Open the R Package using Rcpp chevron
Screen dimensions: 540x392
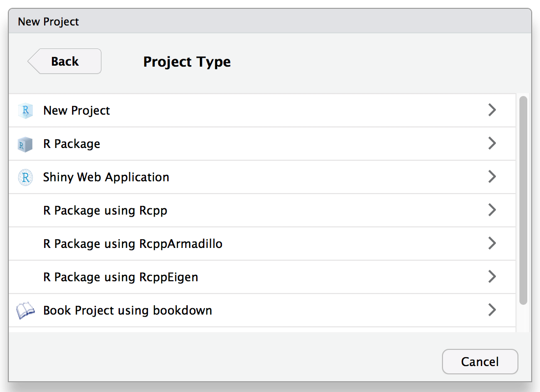pyautogui.click(x=492, y=210)
